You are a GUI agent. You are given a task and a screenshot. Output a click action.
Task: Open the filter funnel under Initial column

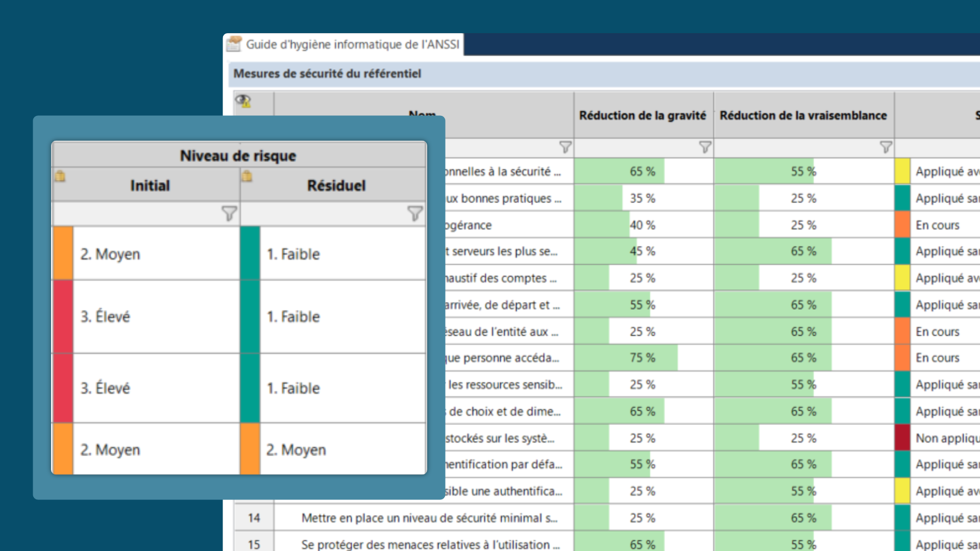pyautogui.click(x=229, y=213)
